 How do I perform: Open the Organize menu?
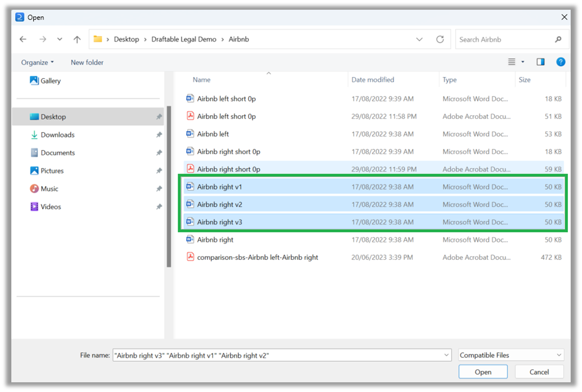(x=37, y=63)
